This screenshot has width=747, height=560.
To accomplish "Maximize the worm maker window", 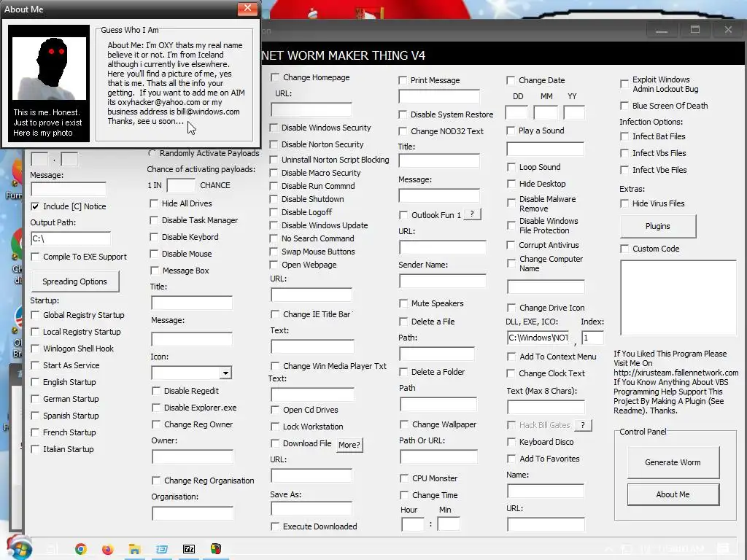I will [695, 29].
